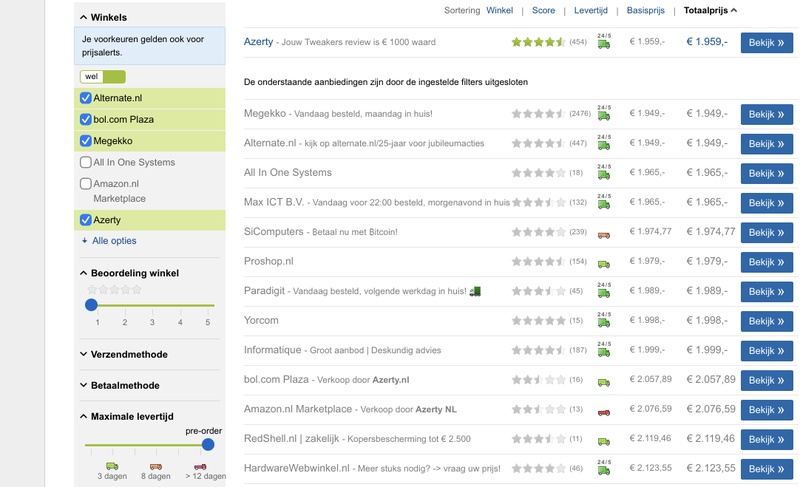Click the delivery truck icon for Alternate.nl
Screen dimensions: 800x487
pos(604,143)
